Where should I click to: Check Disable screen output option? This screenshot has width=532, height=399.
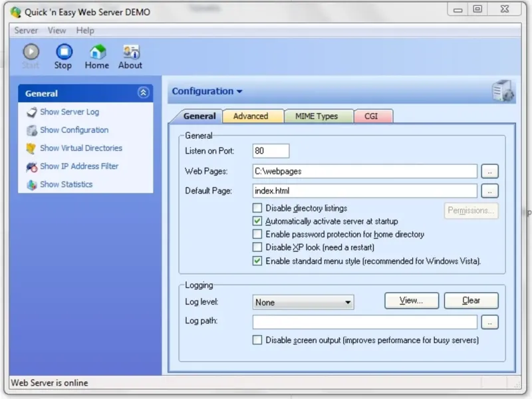(257, 340)
